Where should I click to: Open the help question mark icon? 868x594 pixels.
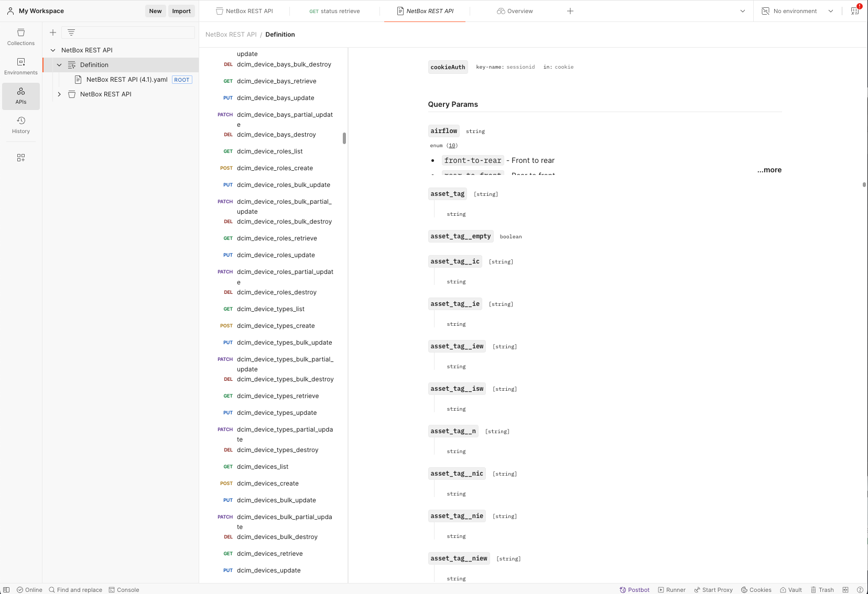[x=860, y=590]
